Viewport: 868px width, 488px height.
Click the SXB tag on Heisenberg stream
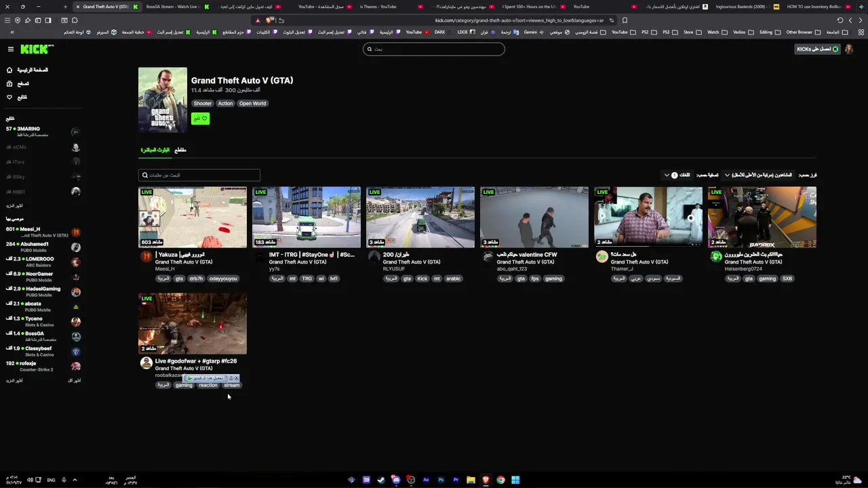[x=787, y=279]
